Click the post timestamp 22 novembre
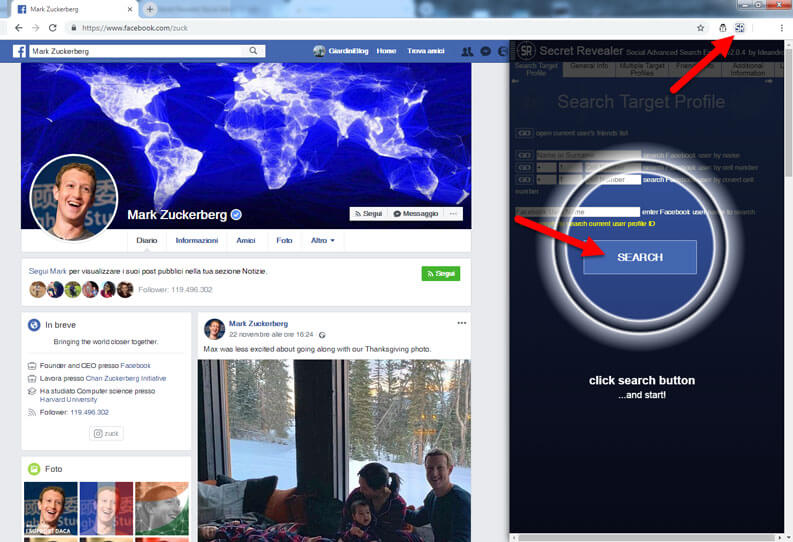The image size is (793, 542). (271, 335)
